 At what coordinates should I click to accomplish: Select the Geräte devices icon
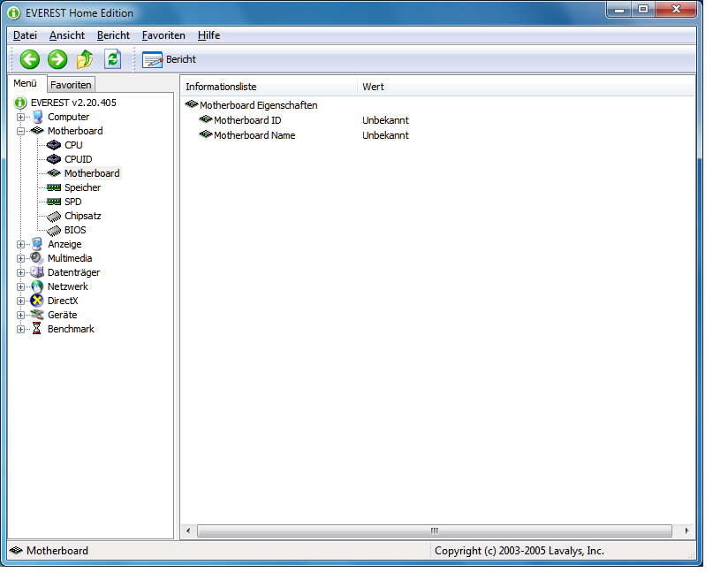tap(37, 315)
